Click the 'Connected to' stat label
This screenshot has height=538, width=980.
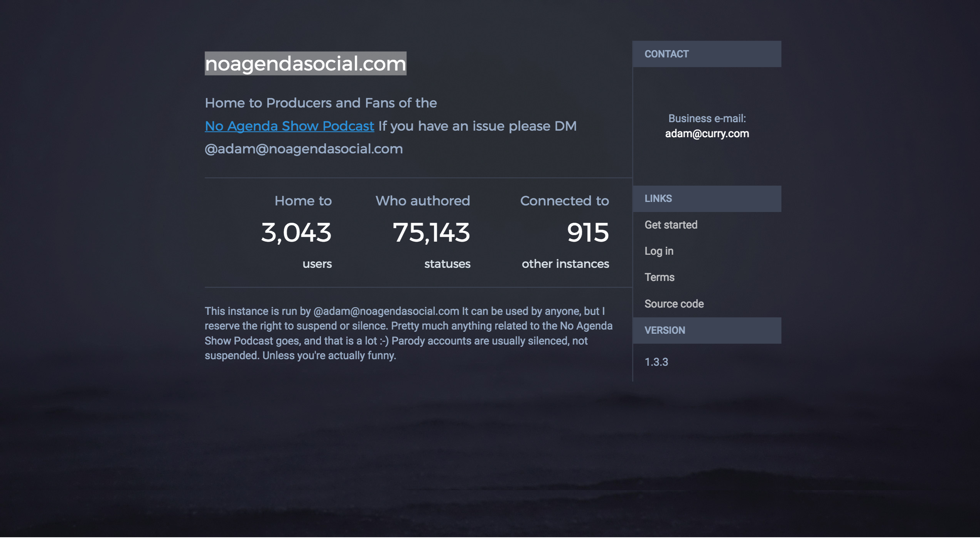click(x=565, y=201)
